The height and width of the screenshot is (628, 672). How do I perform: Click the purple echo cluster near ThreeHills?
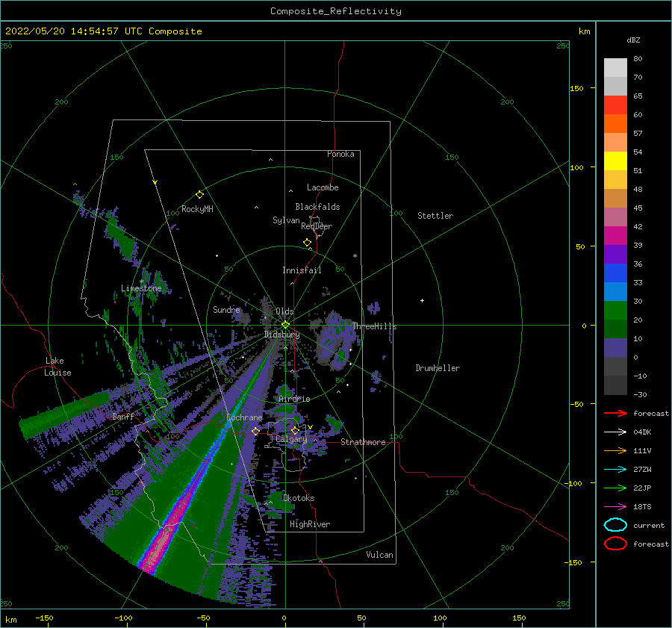[338, 341]
